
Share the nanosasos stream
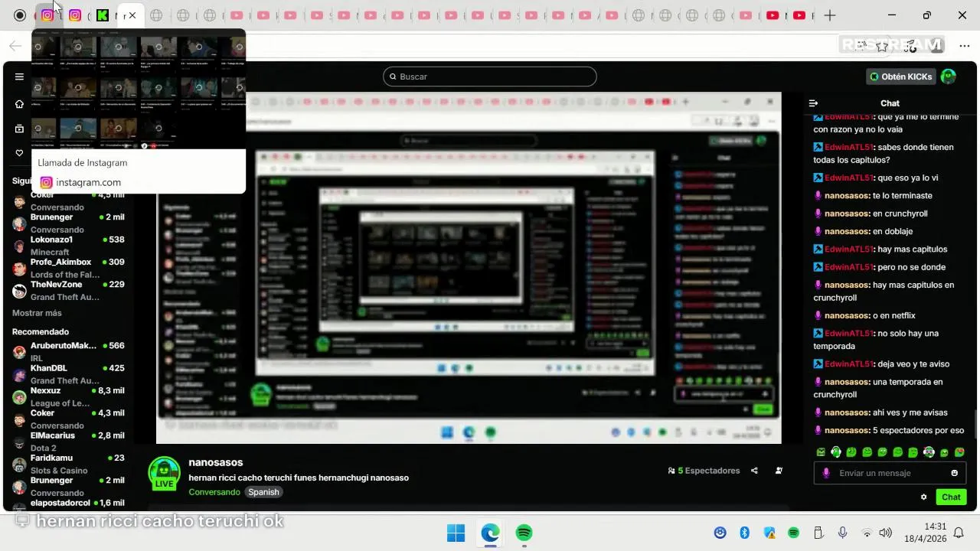pyautogui.click(x=754, y=471)
